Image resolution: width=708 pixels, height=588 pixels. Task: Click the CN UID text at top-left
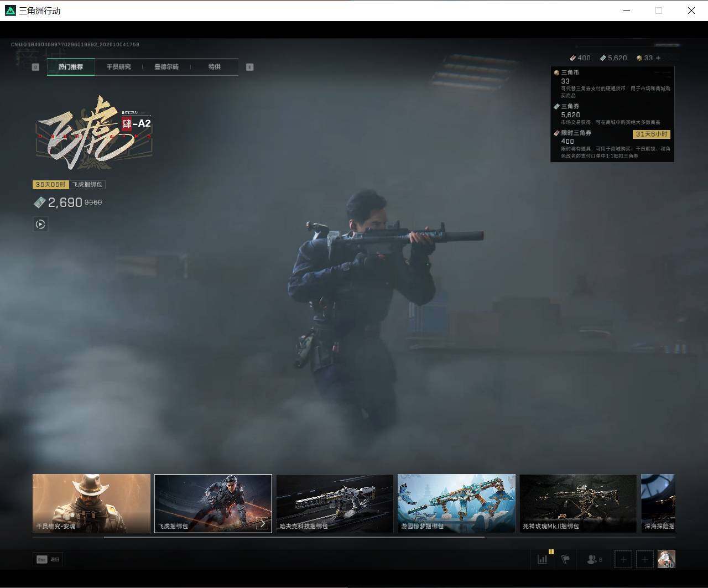click(75, 44)
